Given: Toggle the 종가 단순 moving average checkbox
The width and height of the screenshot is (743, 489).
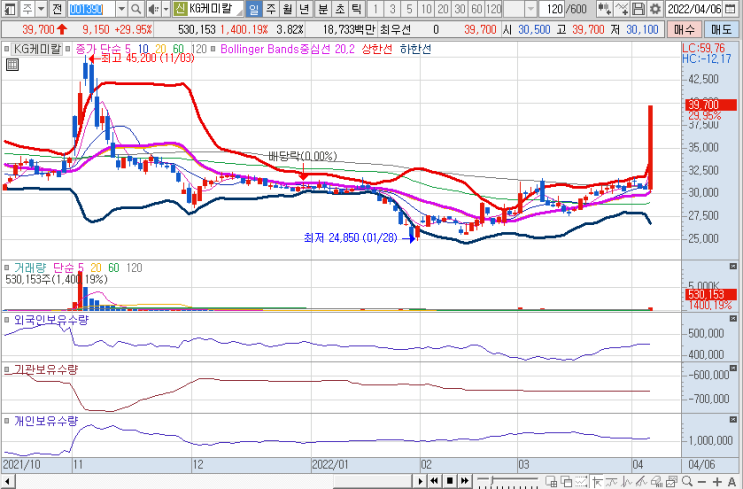Looking at the screenshot, I should [68, 49].
